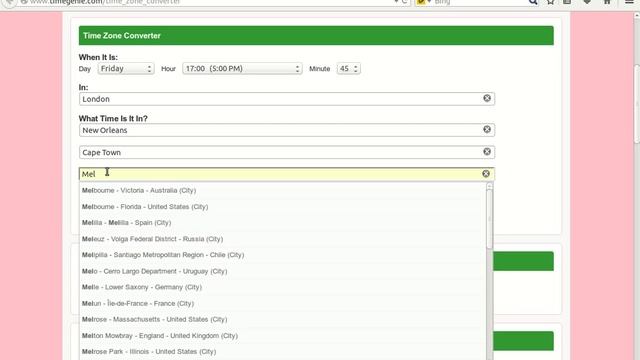Select Melbourne - Victoria - Australia suggestion
This screenshot has width=640, height=360.
pyautogui.click(x=282, y=191)
